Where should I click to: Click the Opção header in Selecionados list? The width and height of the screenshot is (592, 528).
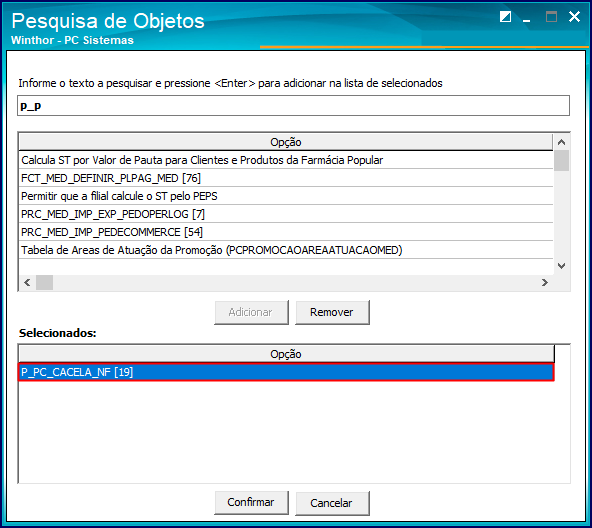pos(286,354)
